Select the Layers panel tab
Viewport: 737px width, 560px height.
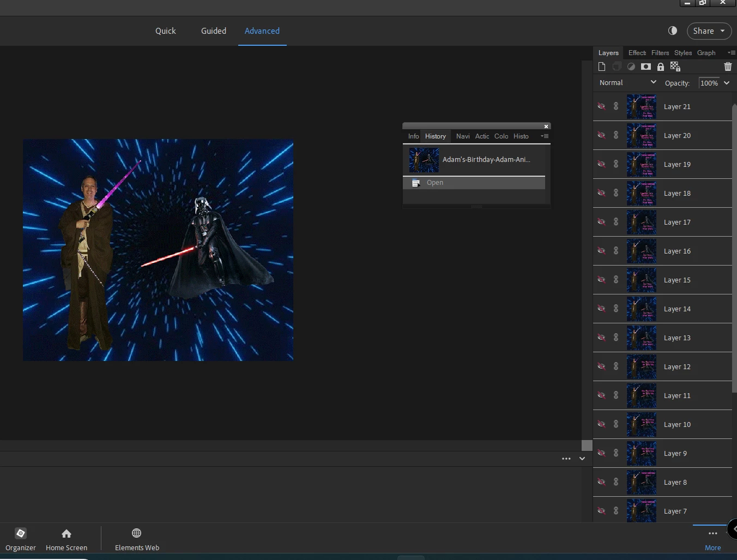[x=608, y=53]
